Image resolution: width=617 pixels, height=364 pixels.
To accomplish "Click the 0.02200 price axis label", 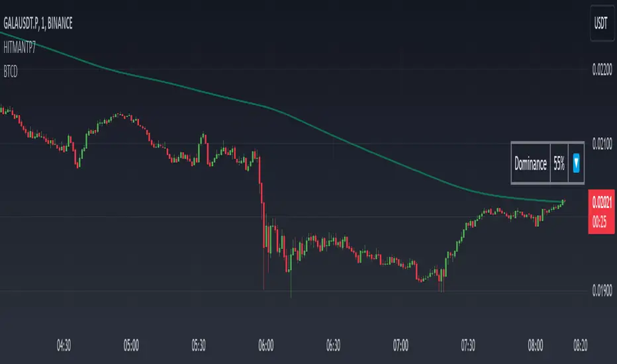I will point(601,70).
